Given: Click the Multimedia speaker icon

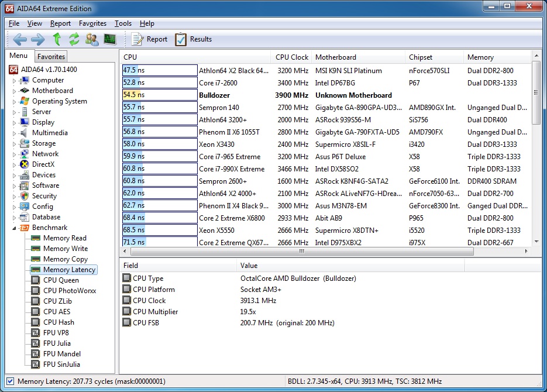Looking at the screenshot, I should [x=24, y=133].
